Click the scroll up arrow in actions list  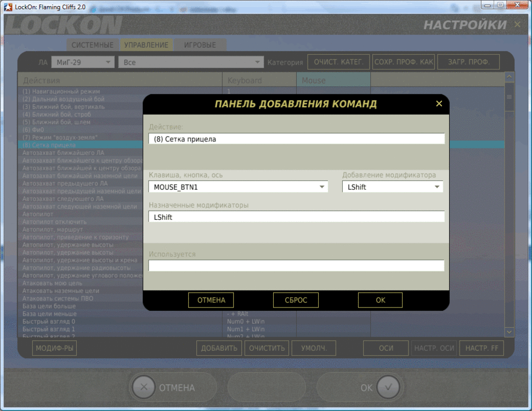(x=509, y=77)
